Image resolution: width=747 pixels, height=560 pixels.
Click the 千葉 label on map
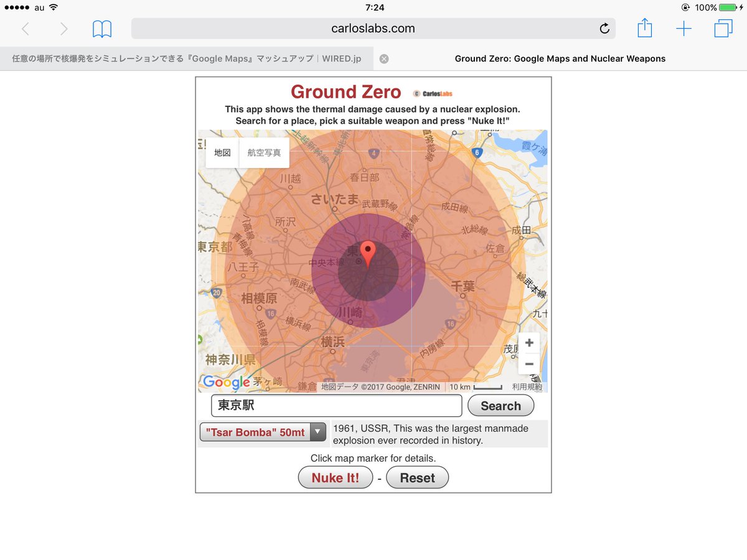(463, 286)
